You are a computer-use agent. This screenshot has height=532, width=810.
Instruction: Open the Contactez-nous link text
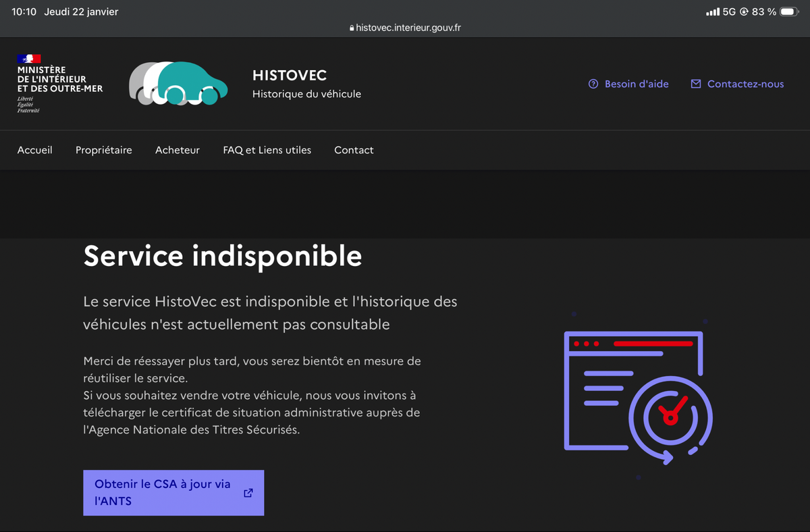(745, 84)
